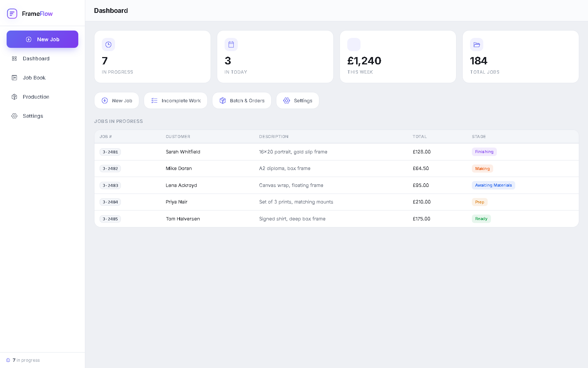Click the checklist icon on Incomplete Work
588x368 pixels.
point(154,100)
